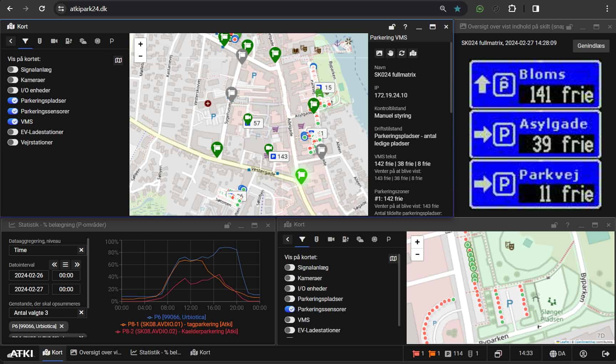Click the Genindlæs button
The image size is (616, 364).
(x=591, y=46)
